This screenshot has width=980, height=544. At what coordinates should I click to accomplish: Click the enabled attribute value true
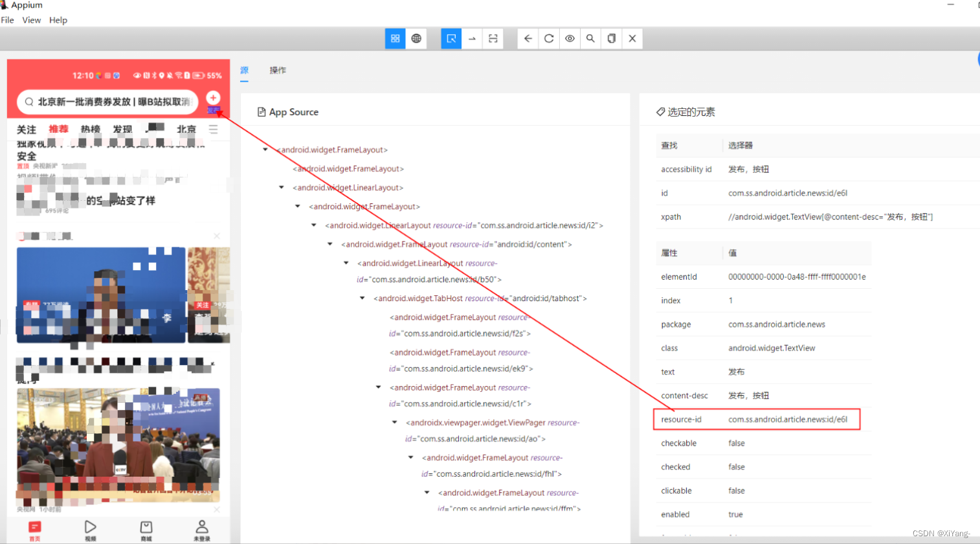point(735,514)
